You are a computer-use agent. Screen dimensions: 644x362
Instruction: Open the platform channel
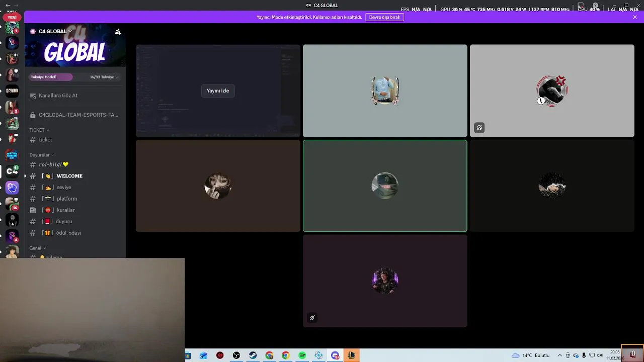click(75, 199)
